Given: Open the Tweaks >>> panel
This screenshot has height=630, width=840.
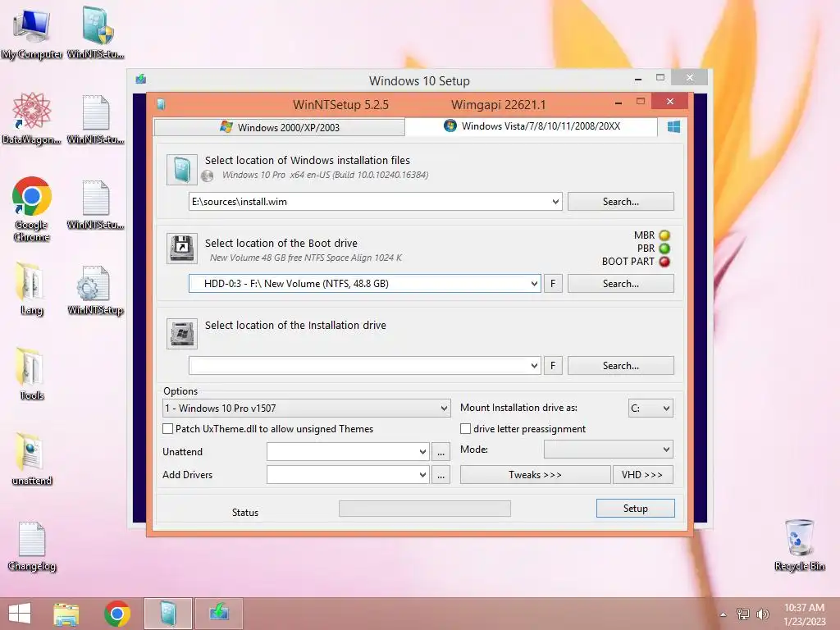Looking at the screenshot, I should pos(535,475).
